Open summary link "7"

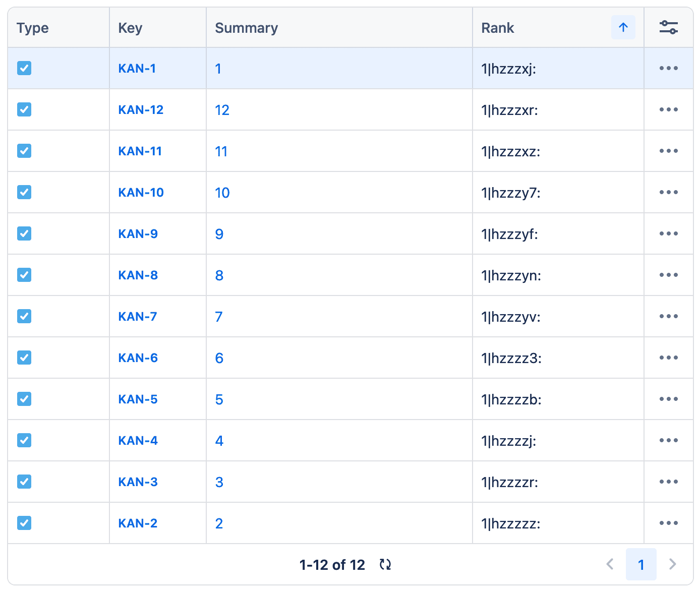pos(219,317)
